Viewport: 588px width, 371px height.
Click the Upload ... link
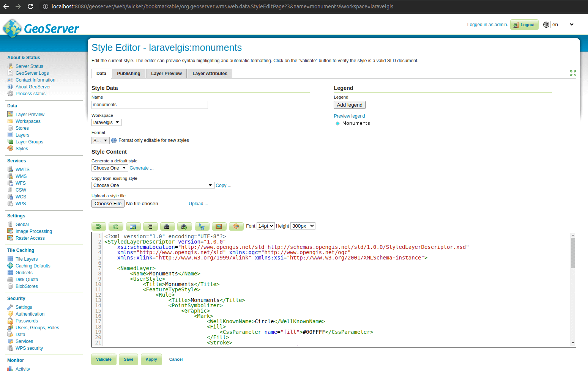(x=199, y=204)
